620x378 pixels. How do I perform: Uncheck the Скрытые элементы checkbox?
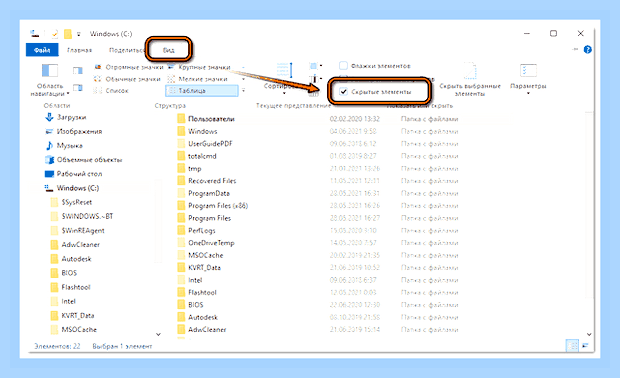click(x=343, y=92)
